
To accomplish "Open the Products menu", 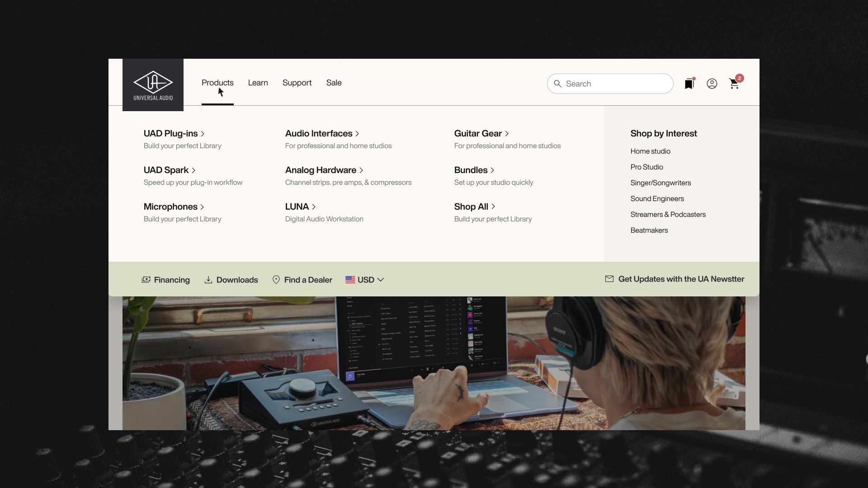I will coord(217,83).
